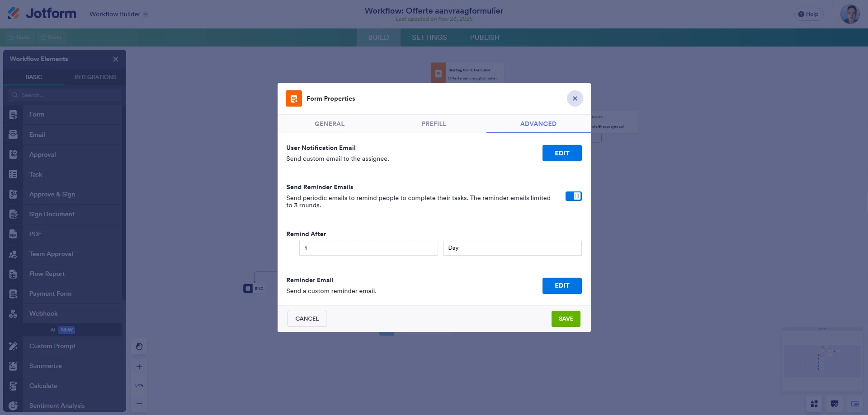Click the Remind After number field
This screenshot has width=868, height=415.
[368, 248]
